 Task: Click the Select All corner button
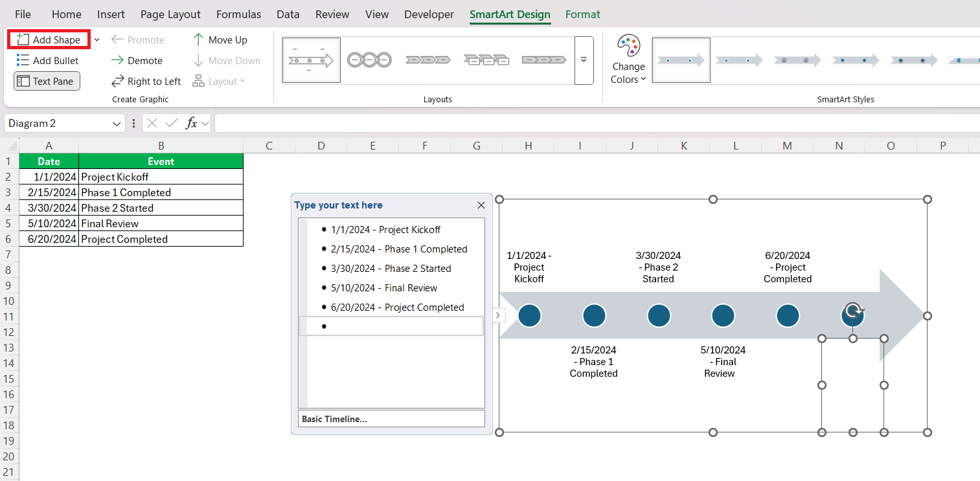(9, 146)
